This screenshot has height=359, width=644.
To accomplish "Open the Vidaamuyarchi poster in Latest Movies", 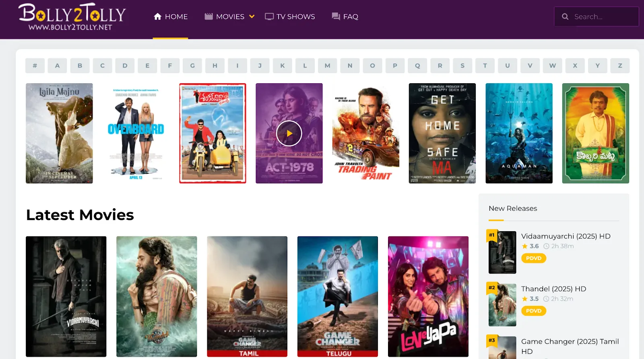I will tap(66, 297).
